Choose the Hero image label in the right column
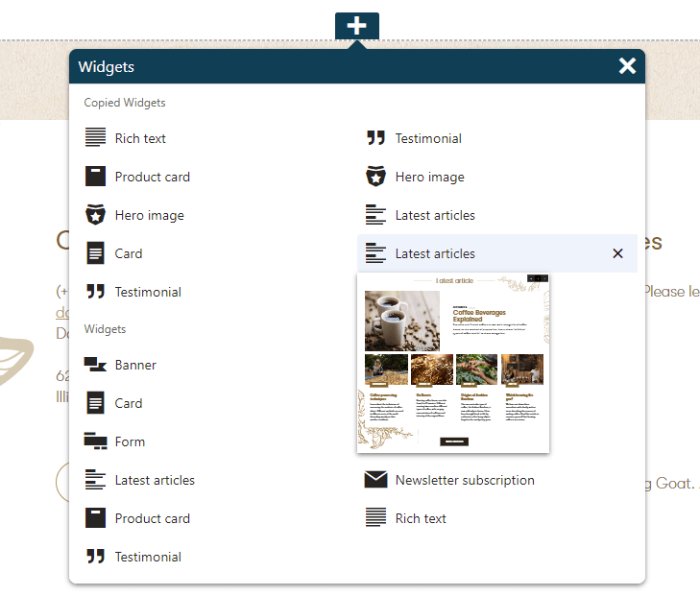The width and height of the screenshot is (700, 596). 430,178
